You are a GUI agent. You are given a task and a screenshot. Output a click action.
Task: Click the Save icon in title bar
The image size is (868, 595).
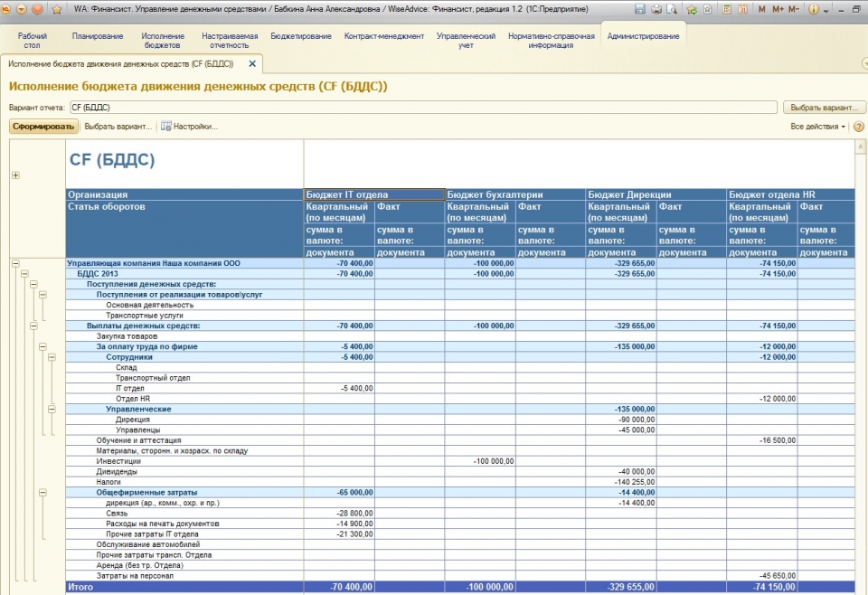[640, 9]
